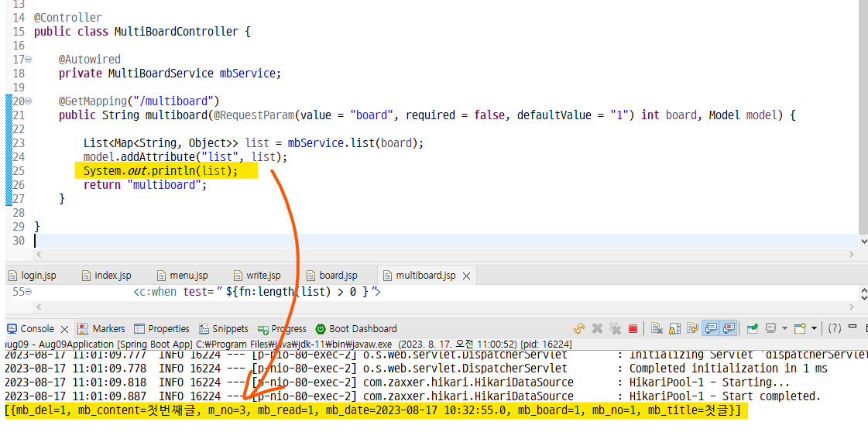This screenshot has height=432, width=868.
Task: Switch to the index.jsp editor tab
Action: pyautogui.click(x=106, y=275)
